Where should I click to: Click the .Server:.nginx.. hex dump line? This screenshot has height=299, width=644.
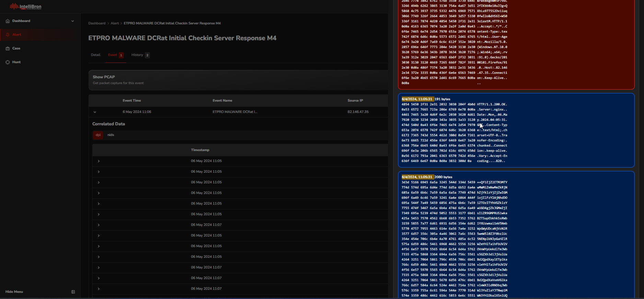pyautogui.click(x=454, y=110)
